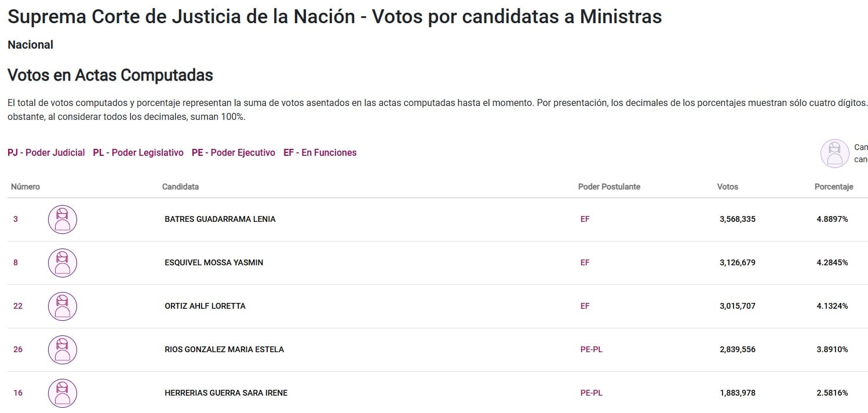
Task: Click the Nacional scope label
Action: [x=30, y=45]
